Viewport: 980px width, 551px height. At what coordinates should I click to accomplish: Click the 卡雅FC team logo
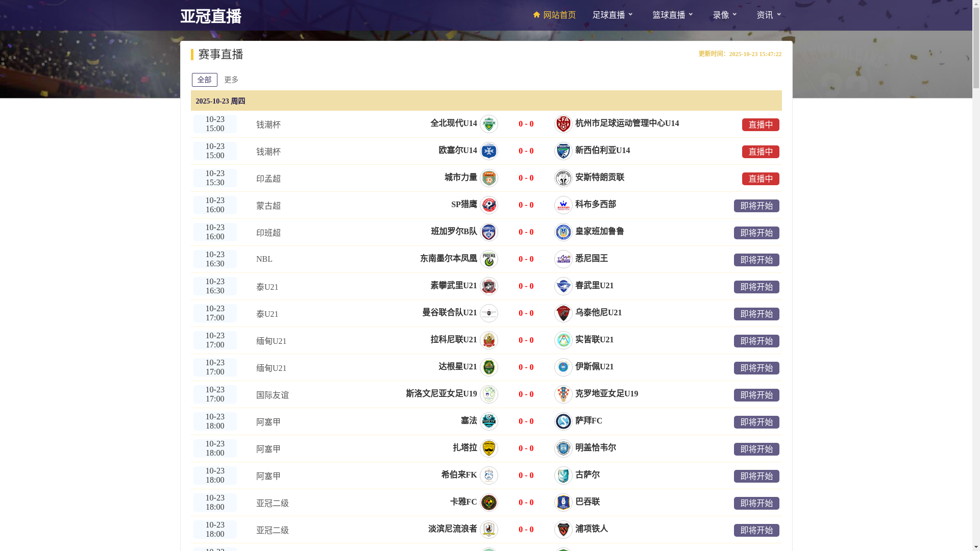[x=489, y=503]
